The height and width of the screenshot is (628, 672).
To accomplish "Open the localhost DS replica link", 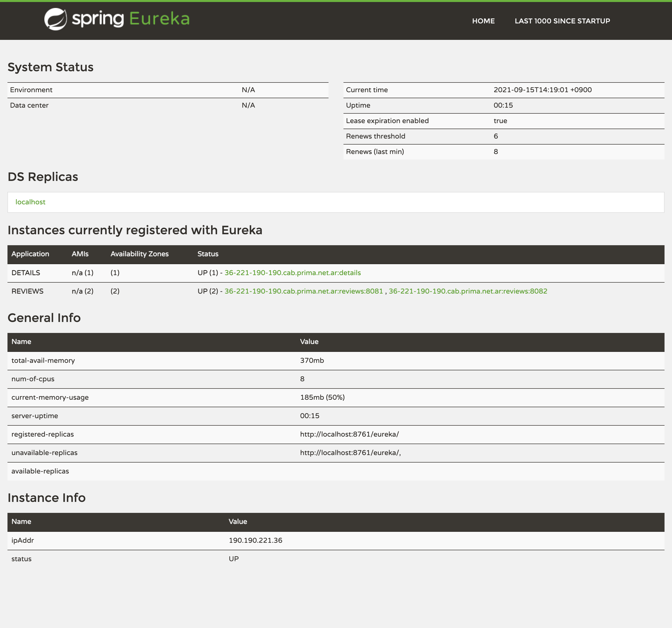I will point(30,202).
